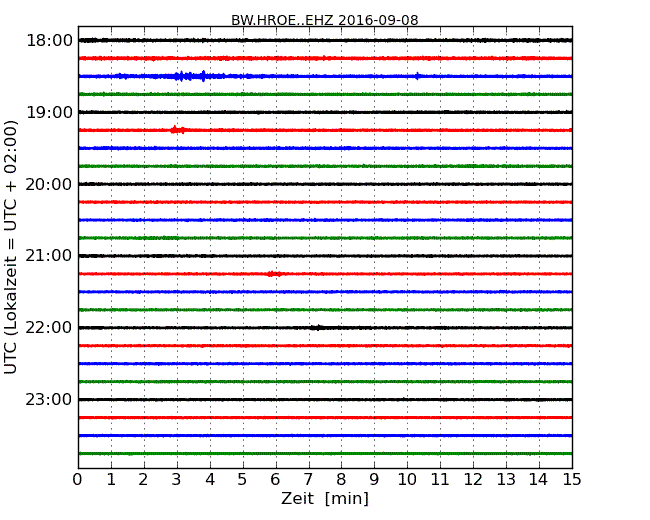Viewport: 650px width, 520px height.
Task: Click the x-axis tick label 1
Action: tap(111, 480)
